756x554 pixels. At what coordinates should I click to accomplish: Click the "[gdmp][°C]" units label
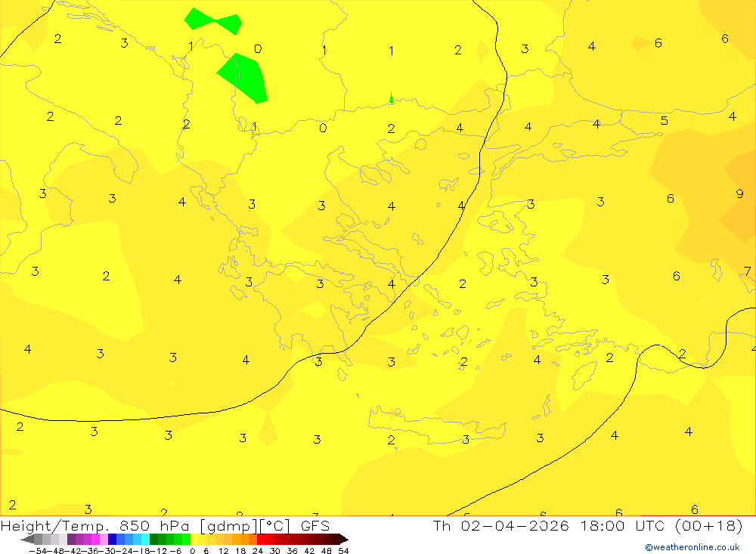(244, 526)
